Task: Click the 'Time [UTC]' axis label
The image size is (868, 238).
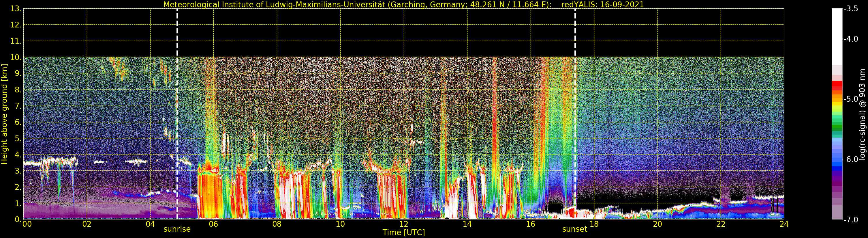Action: tap(403, 233)
